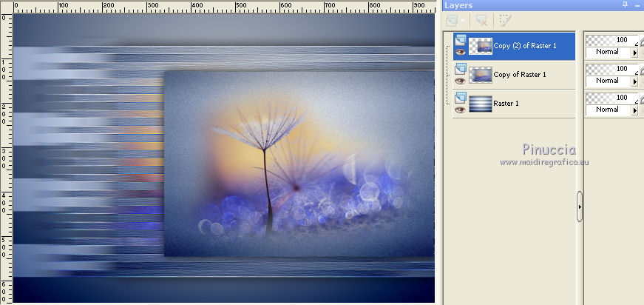Select layer name 'Raster 1'
This screenshot has width=644, height=305.
pyautogui.click(x=506, y=103)
